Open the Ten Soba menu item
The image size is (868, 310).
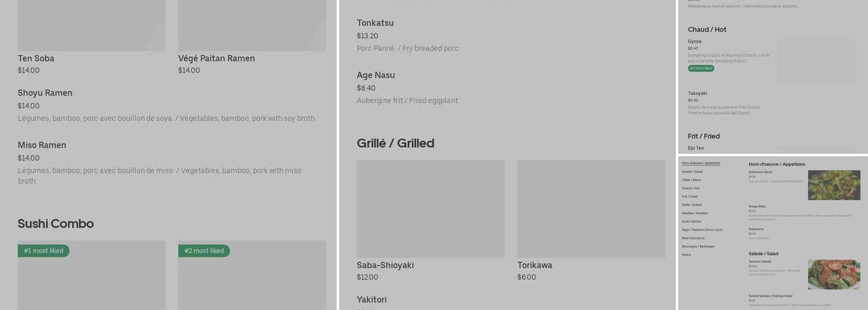click(36, 58)
